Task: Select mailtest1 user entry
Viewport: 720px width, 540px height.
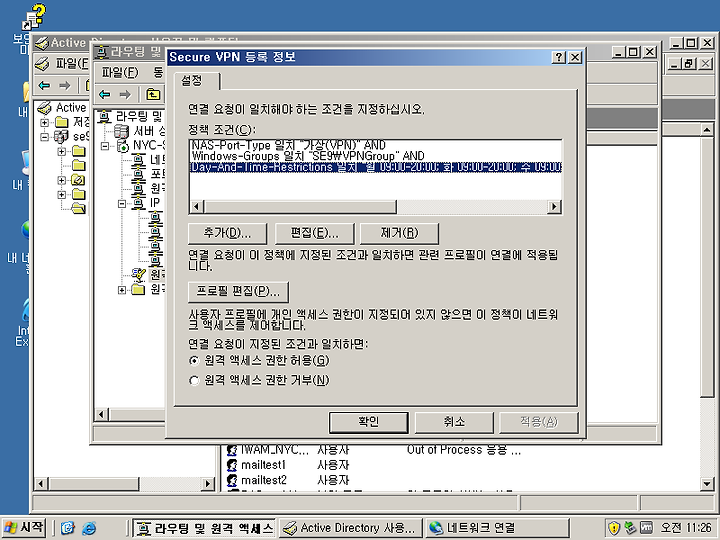Action: point(264,465)
